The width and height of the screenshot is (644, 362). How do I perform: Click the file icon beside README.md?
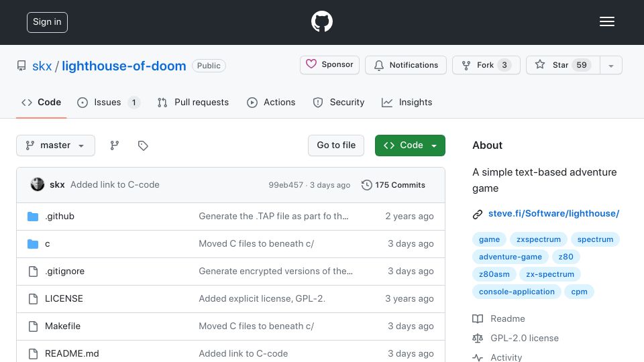(33, 354)
